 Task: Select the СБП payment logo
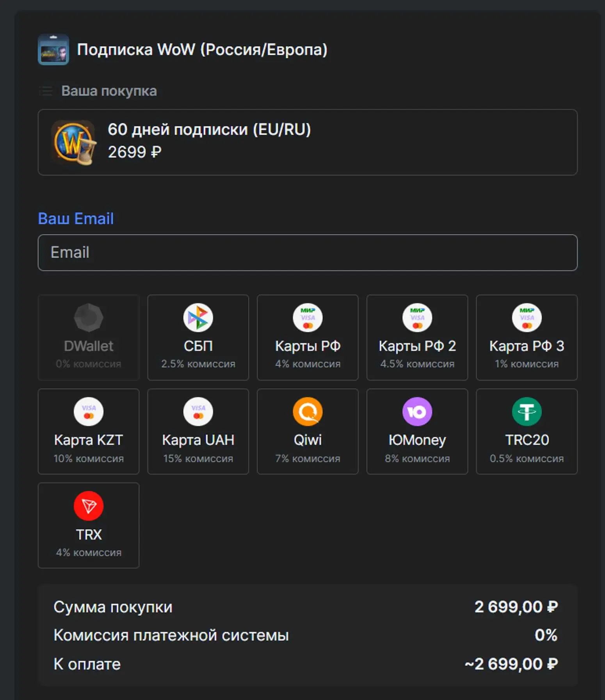pos(198,318)
